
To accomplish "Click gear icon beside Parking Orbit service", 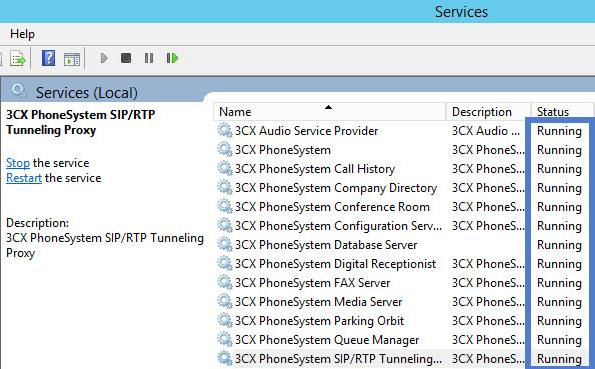I will pyautogui.click(x=224, y=320).
